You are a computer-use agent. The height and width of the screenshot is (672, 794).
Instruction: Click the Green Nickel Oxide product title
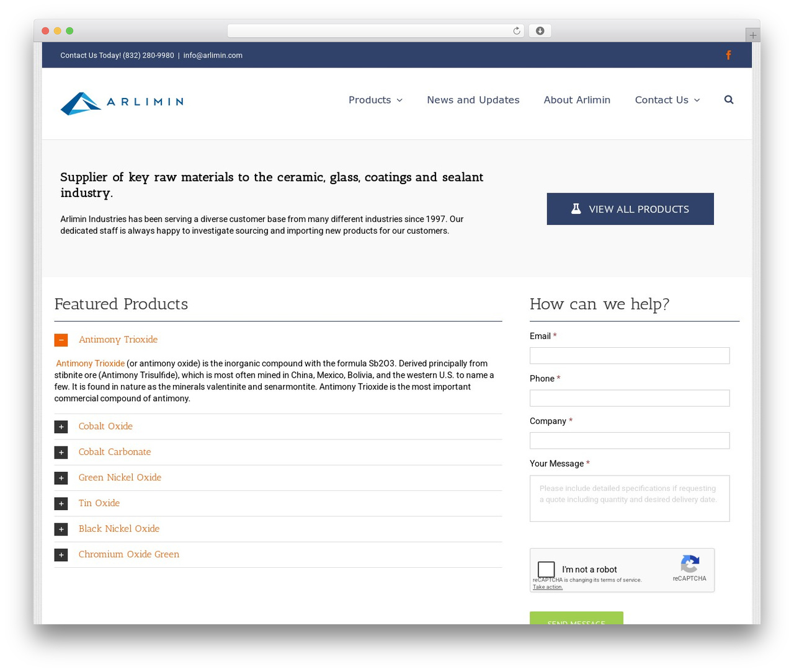pyautogui.click(x=120, y=477)
